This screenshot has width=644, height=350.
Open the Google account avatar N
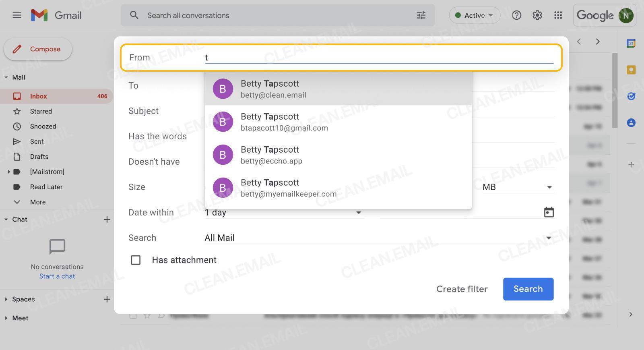click(x=626, y=15)
